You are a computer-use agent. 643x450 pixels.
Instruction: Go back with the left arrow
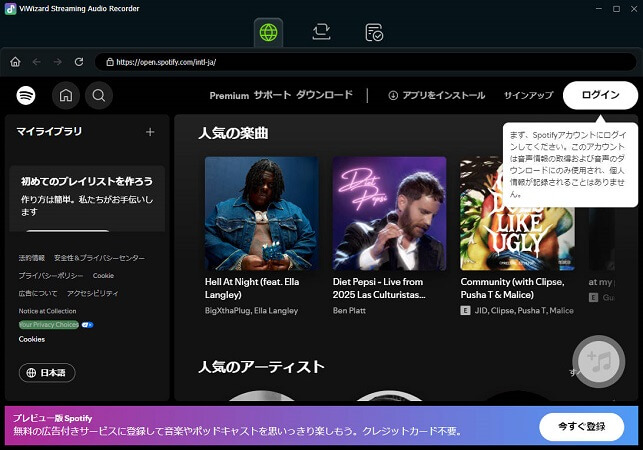click(36, 62)
